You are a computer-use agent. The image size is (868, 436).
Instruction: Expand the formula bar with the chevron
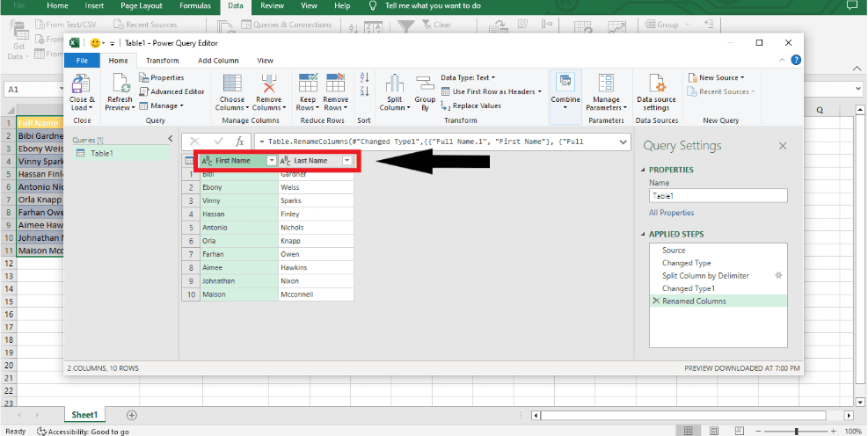pos(624,141)
